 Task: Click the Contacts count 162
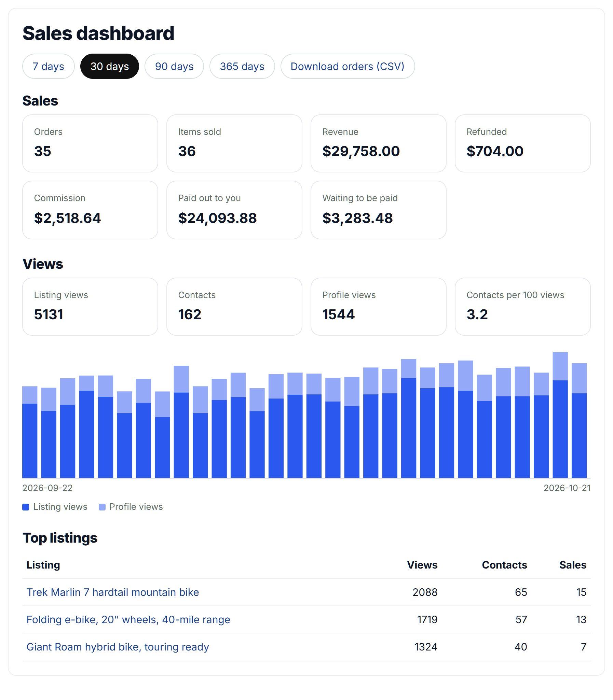point(190,314)
